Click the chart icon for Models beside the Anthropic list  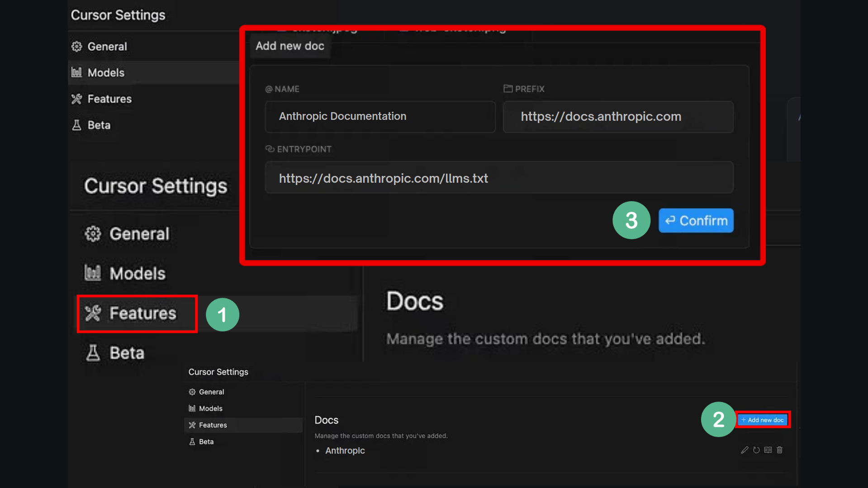192,408
